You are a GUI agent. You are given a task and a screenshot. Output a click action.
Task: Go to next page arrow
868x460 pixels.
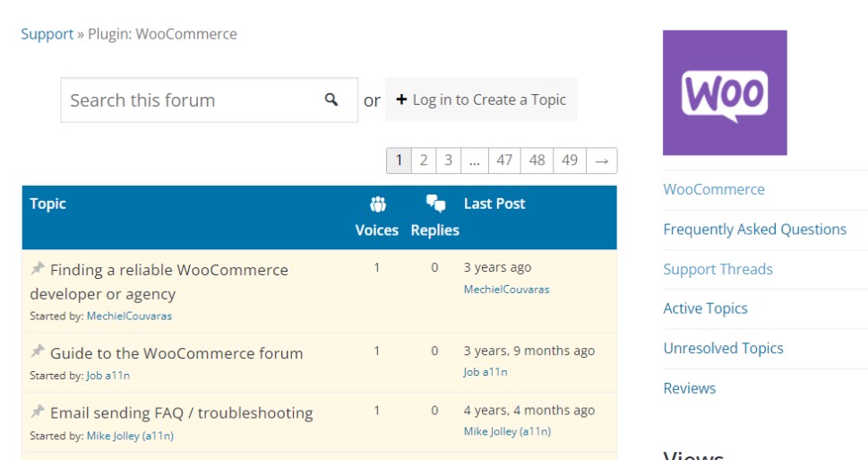coord(602,161)
